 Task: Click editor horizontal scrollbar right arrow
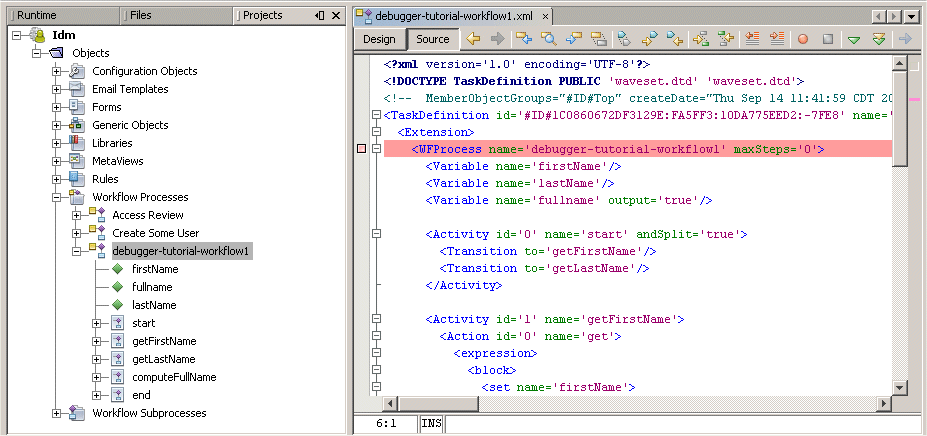(x=884, y=404)
